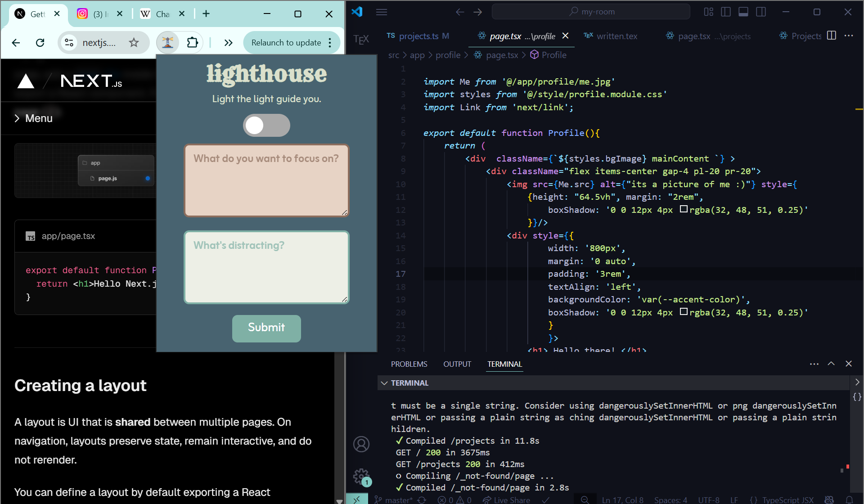This screenshot has width=864, height=504.
Task: Synchronize changes with the sync icon
Action: tap(422, 500)
